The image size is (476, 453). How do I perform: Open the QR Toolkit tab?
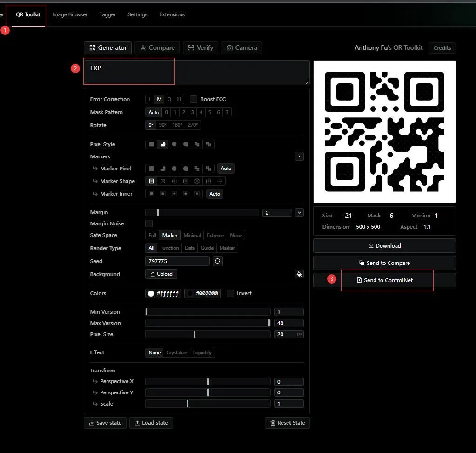pos(28,14)
